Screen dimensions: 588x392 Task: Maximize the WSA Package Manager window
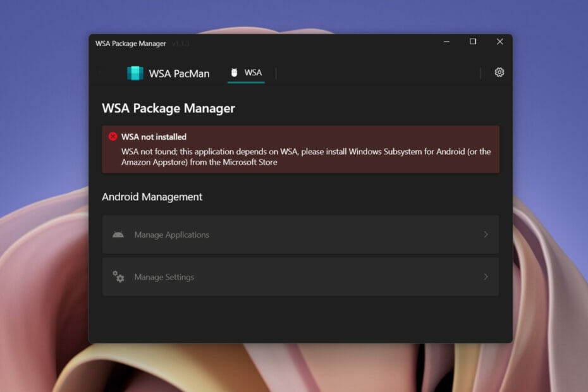[x=473, y=42]
